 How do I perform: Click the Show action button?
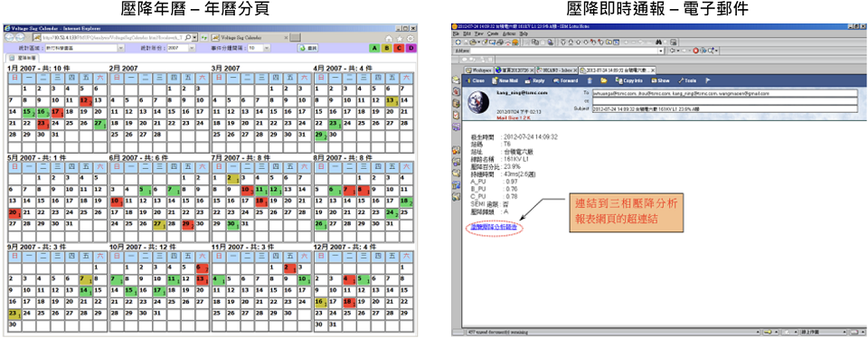click(x=660, y=80)
